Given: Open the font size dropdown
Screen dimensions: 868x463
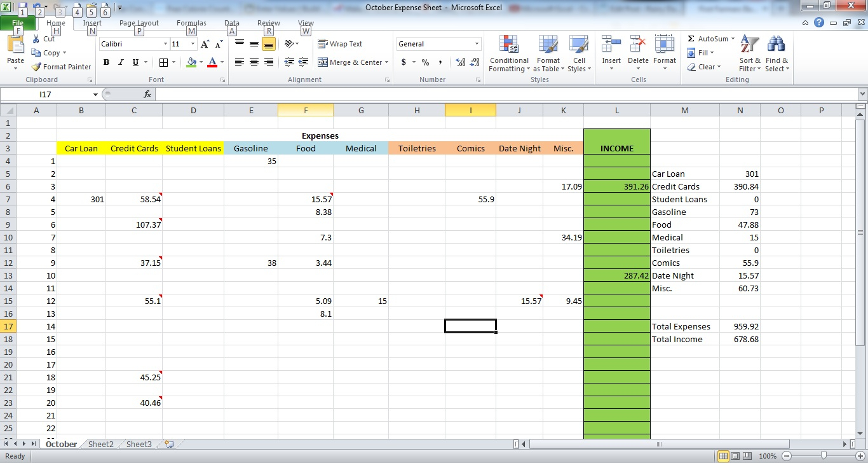Looking at the screenshot, I should pyautogui.click(x=193, y=43).
